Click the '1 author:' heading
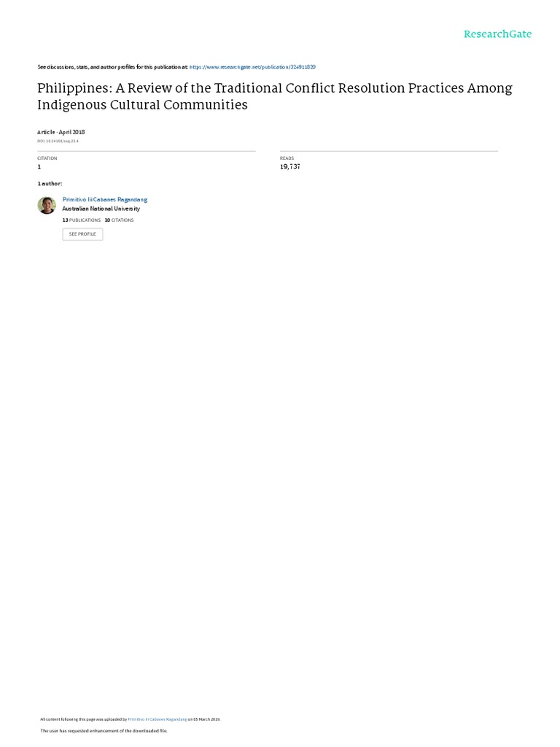 (50, 183)
